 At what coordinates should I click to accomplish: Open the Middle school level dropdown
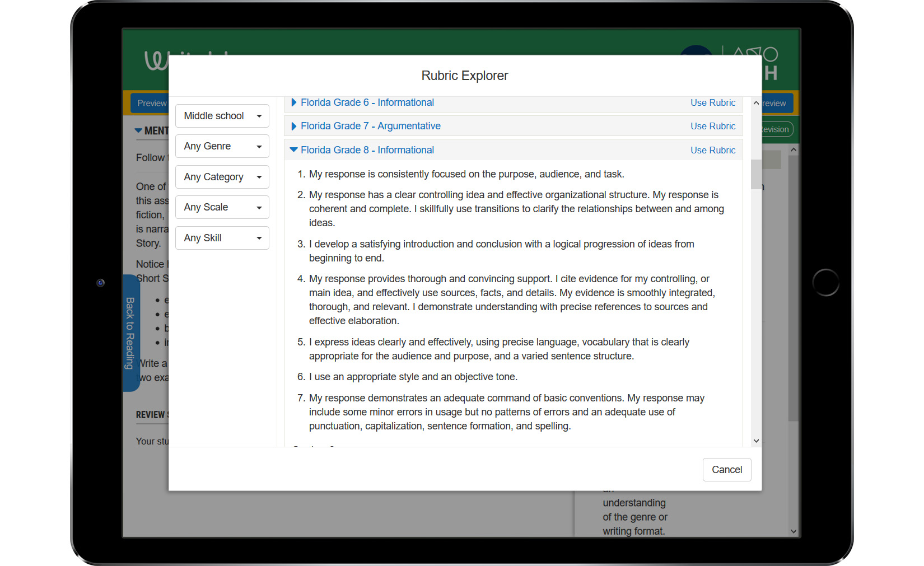click(x=222, y=116)
